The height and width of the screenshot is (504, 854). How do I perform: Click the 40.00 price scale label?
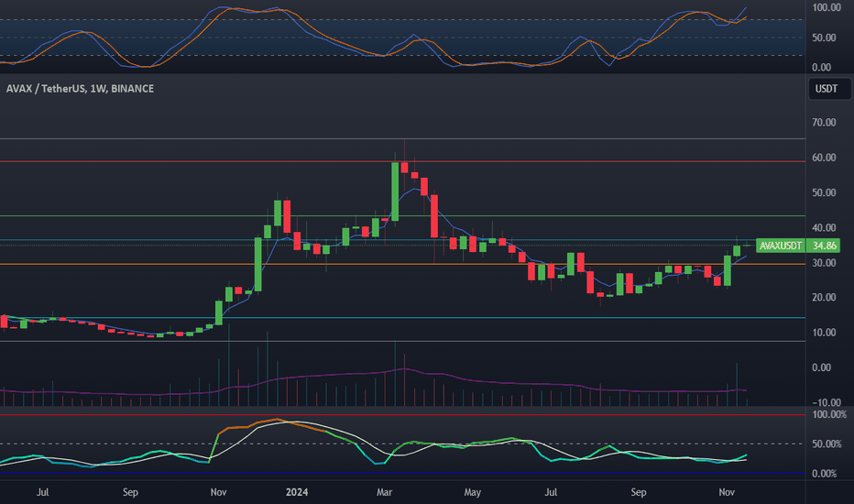pyautogui.click(x=824, y=228)
